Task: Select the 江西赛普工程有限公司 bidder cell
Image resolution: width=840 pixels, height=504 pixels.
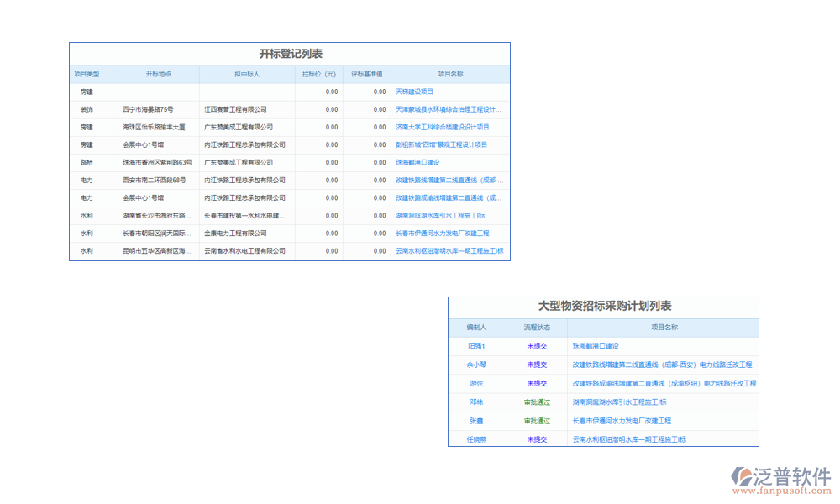Action: click(235, 109)
